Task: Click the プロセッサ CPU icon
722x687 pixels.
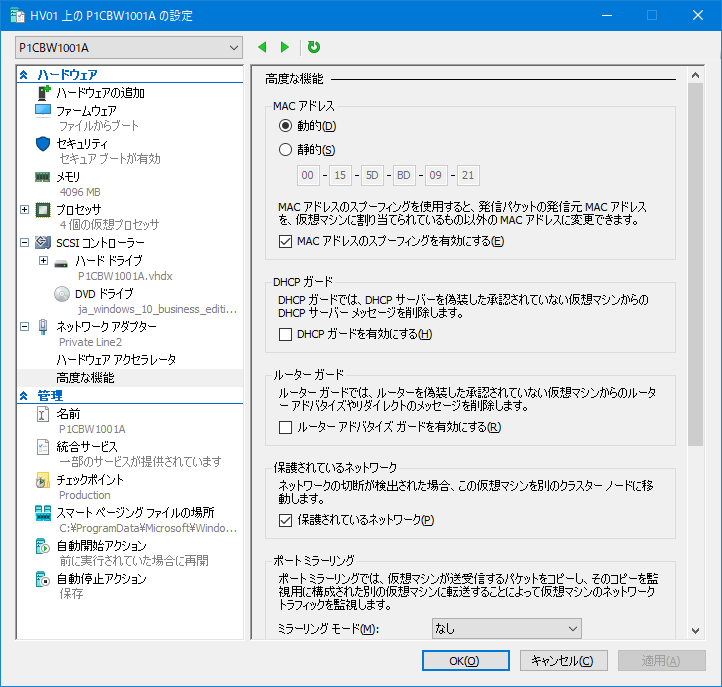Action: [x=43, y=210]
